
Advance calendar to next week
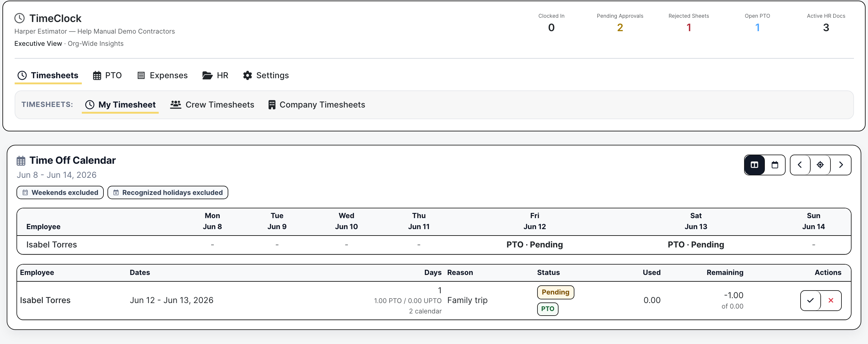point(841,165)
